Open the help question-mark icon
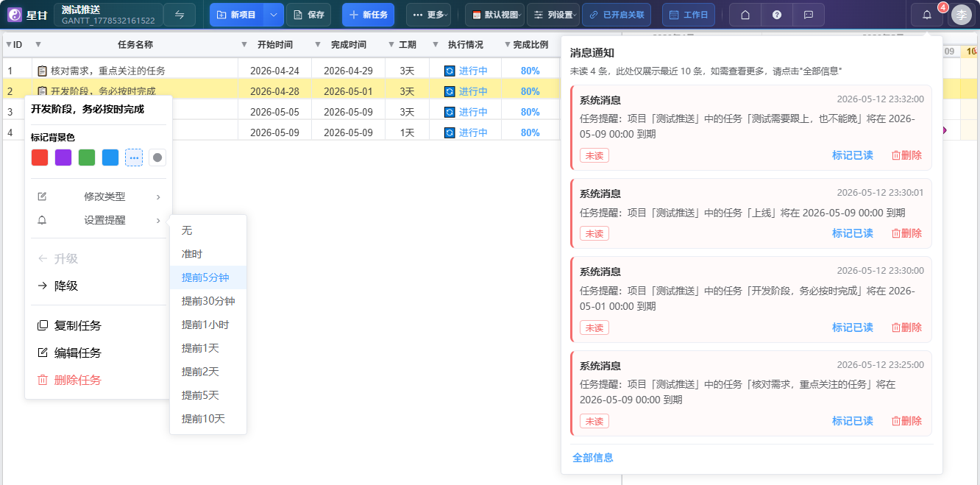This screenshot has width=980, height=485. pos(777,15)
